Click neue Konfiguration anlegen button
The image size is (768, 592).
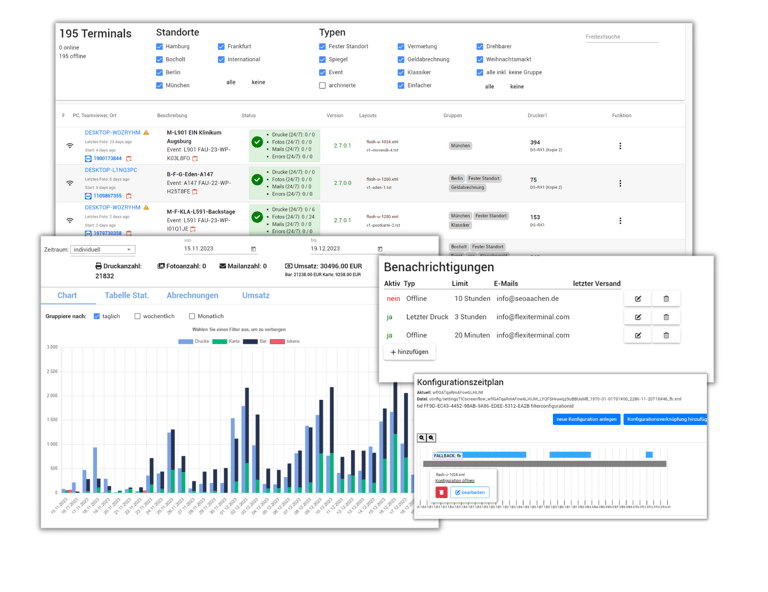(x=587, y=419)
